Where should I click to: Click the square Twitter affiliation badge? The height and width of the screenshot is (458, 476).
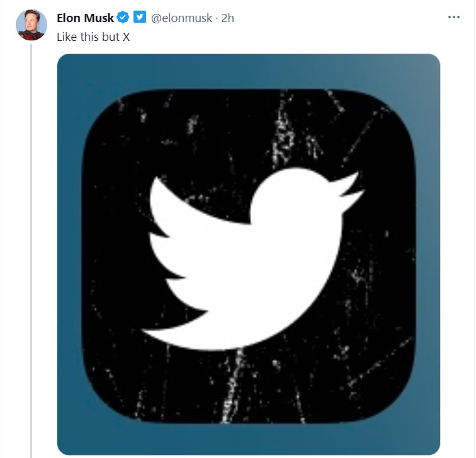coord(140,18)
